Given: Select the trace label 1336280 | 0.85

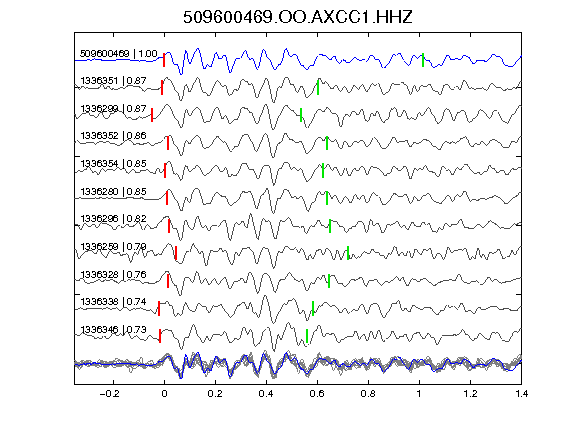Looking at the screenshot, I should tap(113, 191).
